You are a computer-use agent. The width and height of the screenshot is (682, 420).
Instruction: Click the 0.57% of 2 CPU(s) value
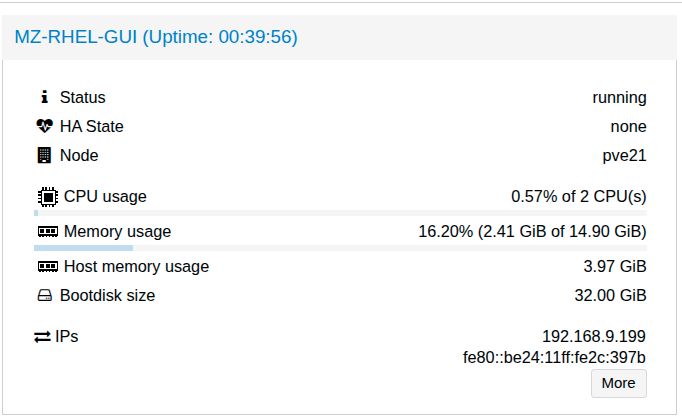click(578, 196)
